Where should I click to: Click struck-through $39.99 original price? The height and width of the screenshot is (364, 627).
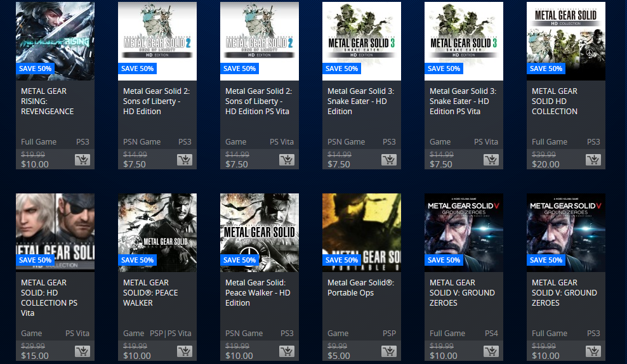(x=544, y=154)
